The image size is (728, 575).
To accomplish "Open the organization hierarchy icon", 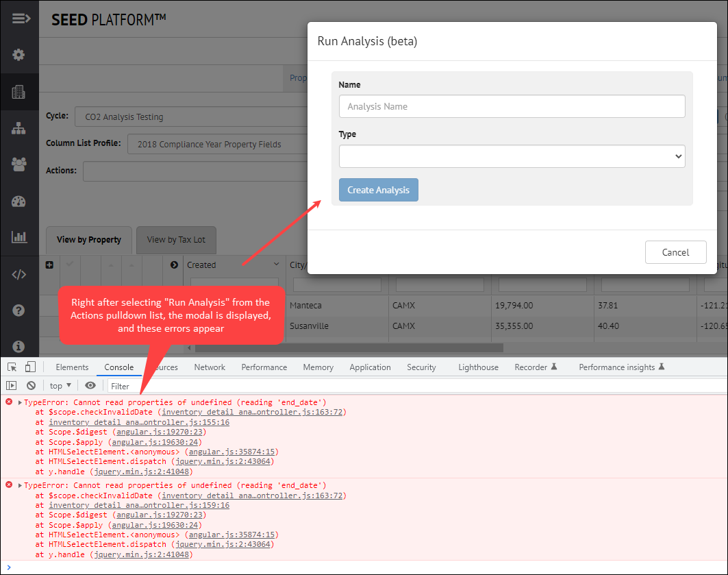I will click(x=19, y=127).
